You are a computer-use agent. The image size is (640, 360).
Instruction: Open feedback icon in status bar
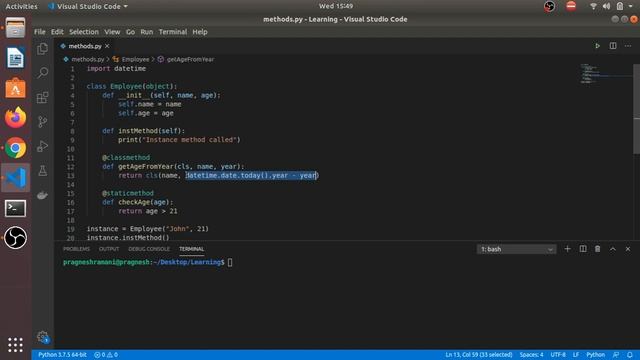616,355
